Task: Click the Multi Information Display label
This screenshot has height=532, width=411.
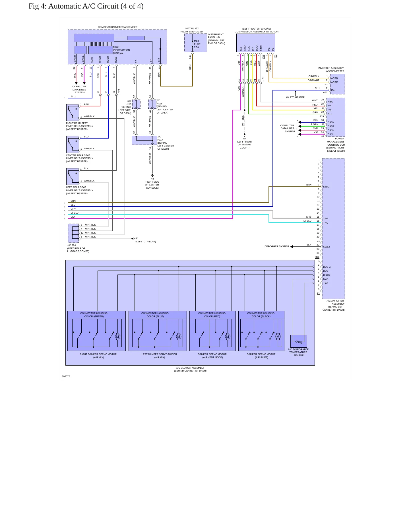Action: pos(121,50)
